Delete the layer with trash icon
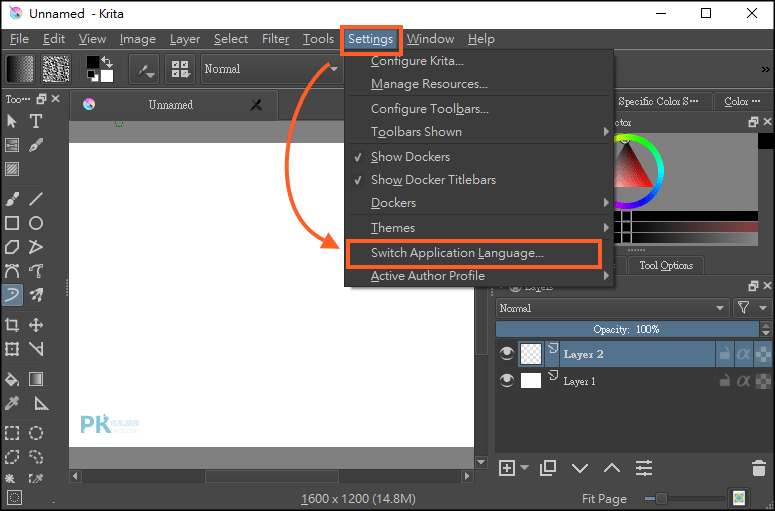The image size is (775, 511). tap(759, 468)
